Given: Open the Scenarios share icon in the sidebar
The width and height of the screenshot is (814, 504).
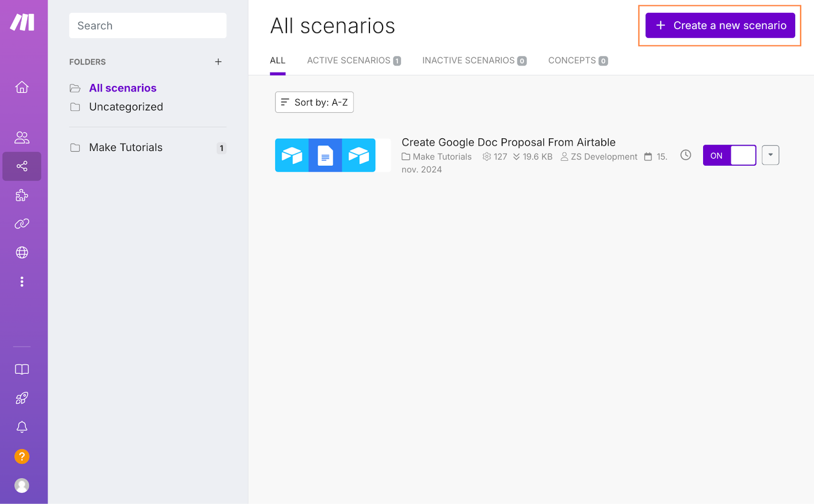Looking at the screenshot, I should pos(22,166).
